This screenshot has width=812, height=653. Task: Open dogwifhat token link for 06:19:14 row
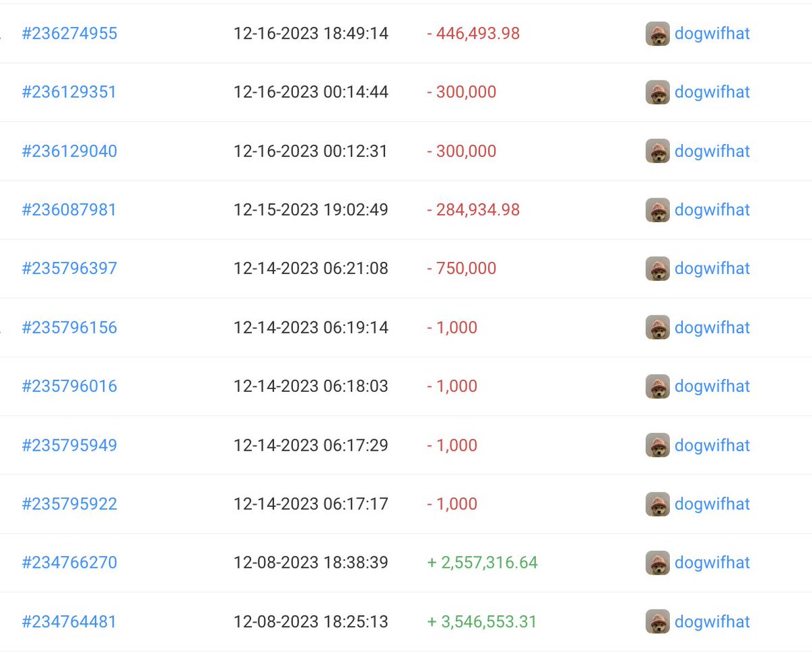tap(713, 328)
